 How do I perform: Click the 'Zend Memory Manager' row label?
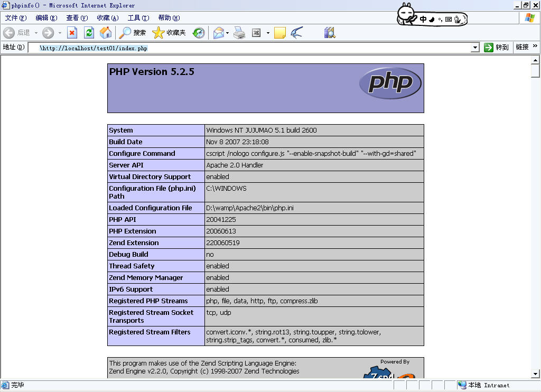click(x=146, y=278)
